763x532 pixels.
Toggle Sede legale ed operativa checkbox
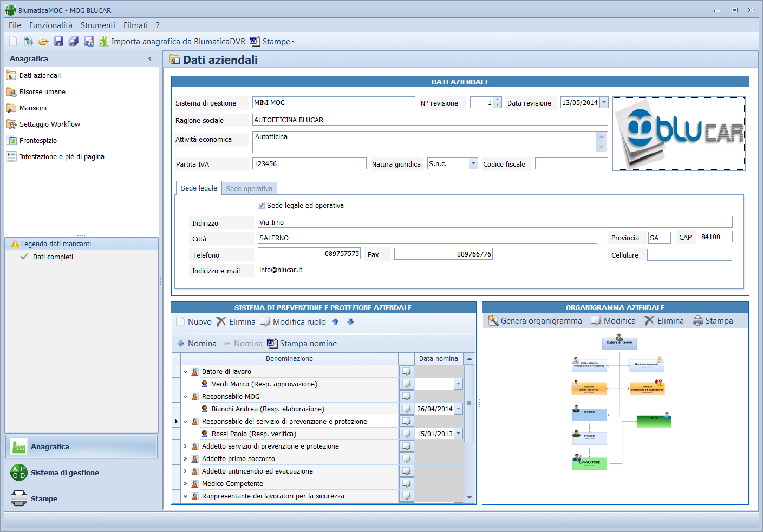pyautogui.click(x=262, y=206)
